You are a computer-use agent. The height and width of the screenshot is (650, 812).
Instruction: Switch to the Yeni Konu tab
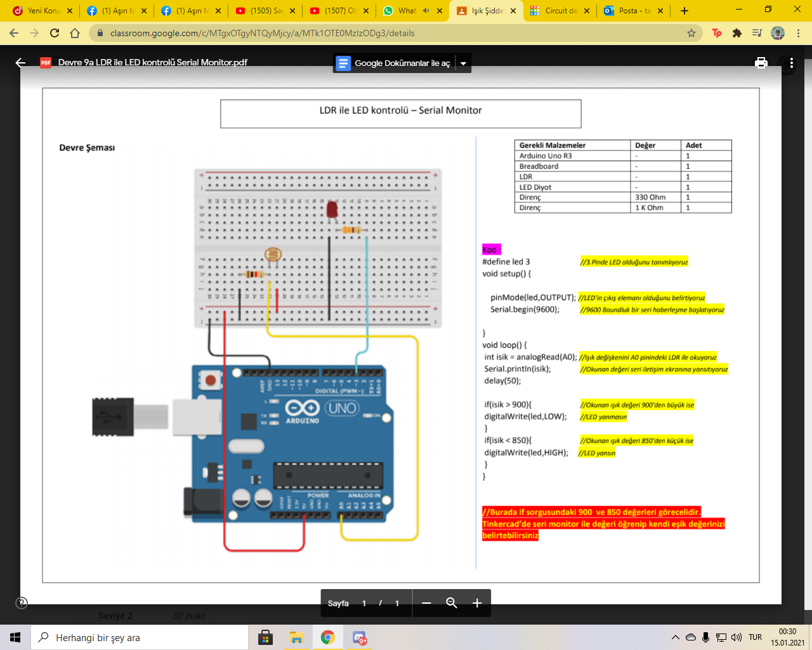(x=42, y=11)
